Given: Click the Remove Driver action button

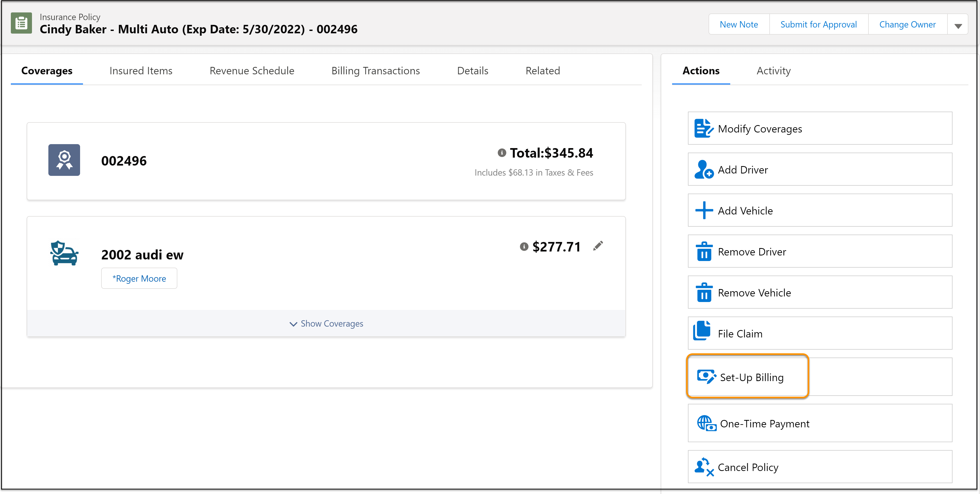Looking at the screenshot, I should tap(820, 251).
